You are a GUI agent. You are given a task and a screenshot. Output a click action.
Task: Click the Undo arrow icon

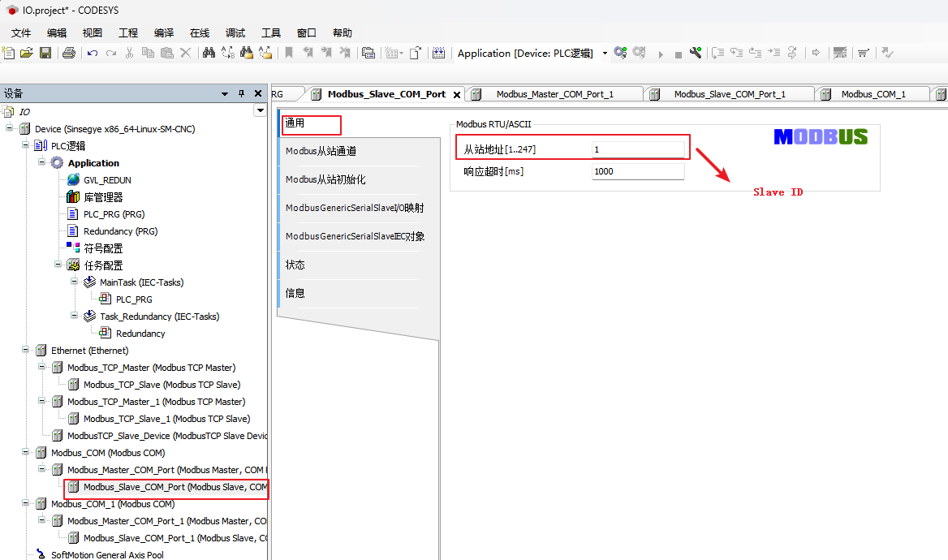[x=93, y=53]
